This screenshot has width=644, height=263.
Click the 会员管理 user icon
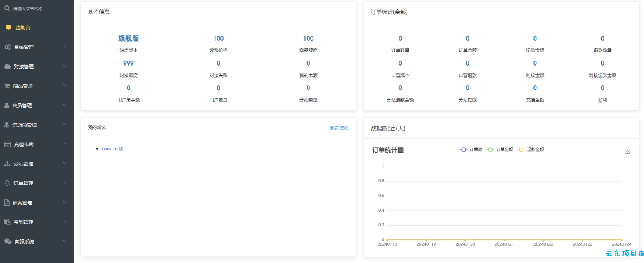pos(7,105)
